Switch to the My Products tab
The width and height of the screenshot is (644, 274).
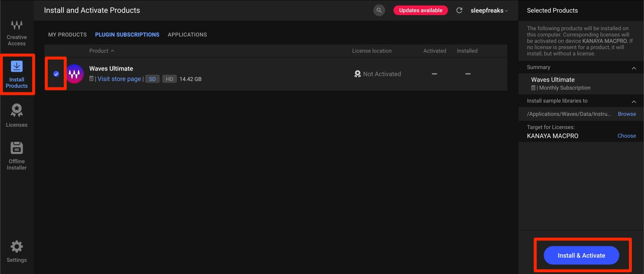coord(67,34)
